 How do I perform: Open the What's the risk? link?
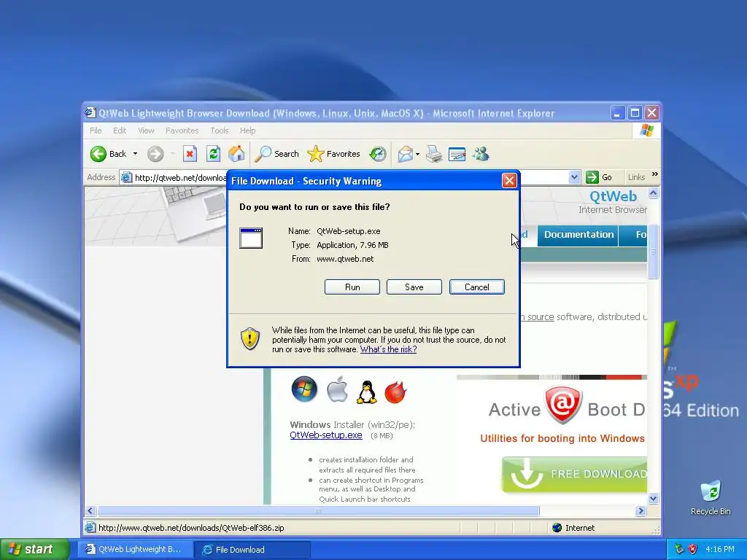tap(388, 349)
